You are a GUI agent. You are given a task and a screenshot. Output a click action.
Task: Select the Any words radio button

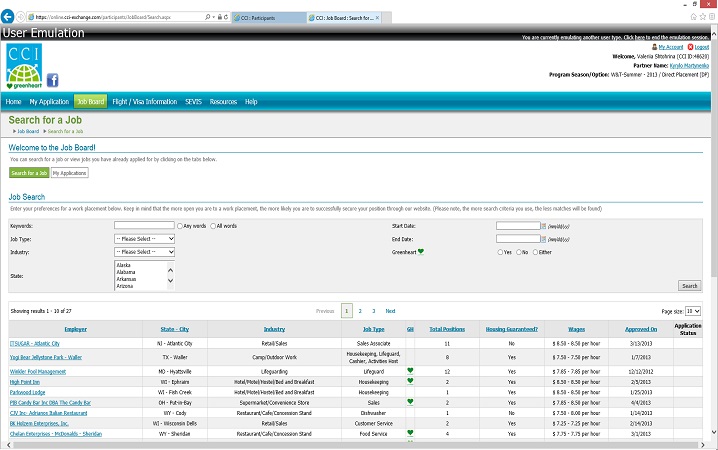(180, 226)
